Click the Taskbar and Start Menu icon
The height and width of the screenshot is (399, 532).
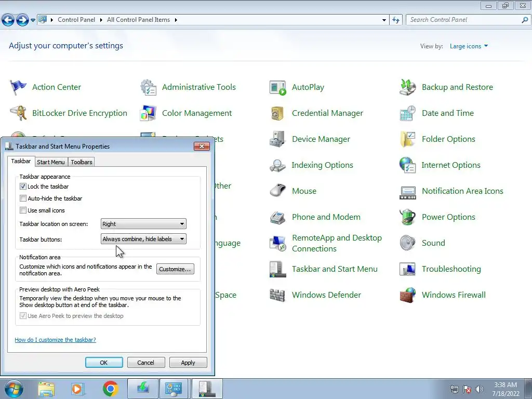[x=278, y=270]
